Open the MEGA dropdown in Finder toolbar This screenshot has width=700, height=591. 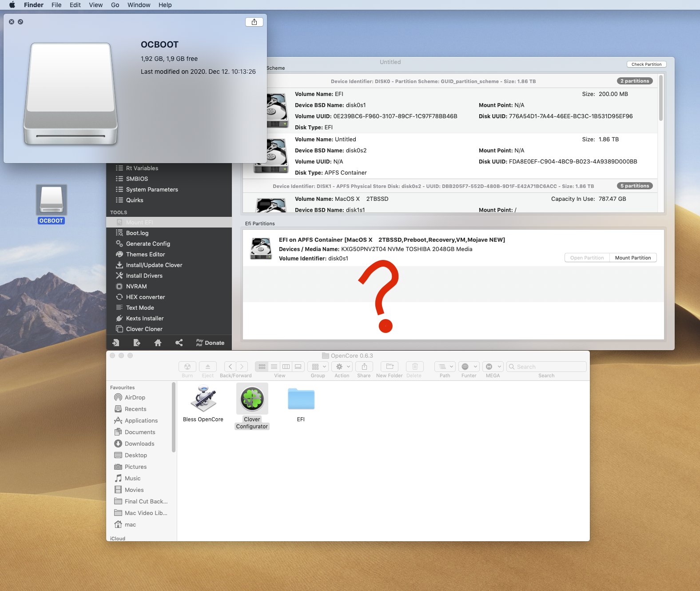click(x=493, y=367)
